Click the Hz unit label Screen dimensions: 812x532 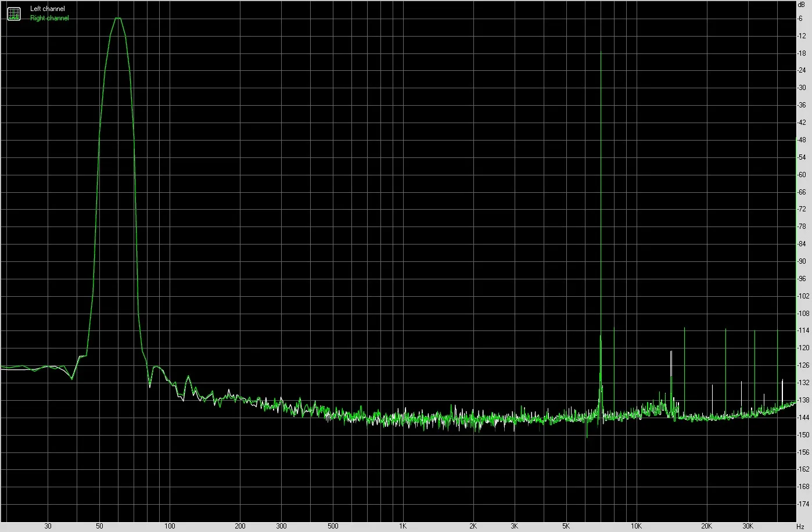800,527
